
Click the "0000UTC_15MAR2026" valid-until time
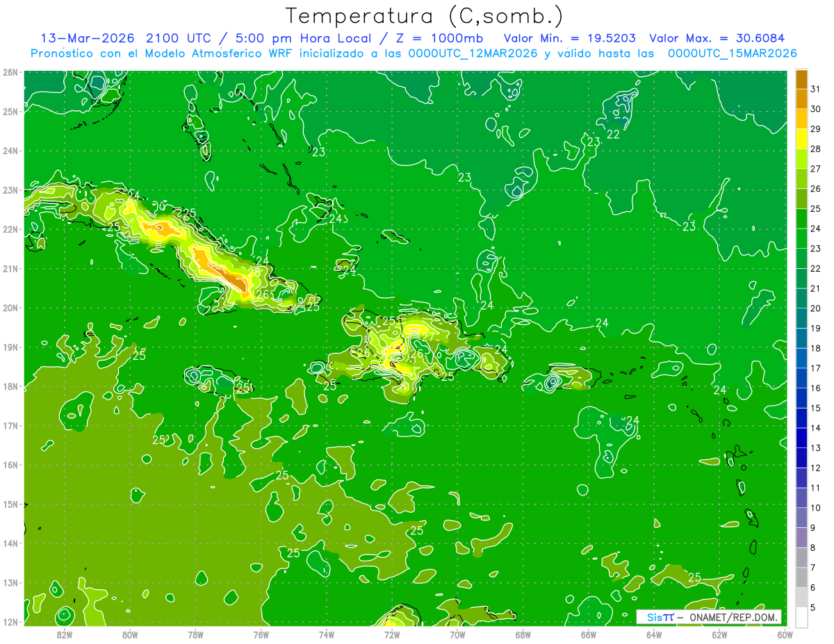point(732,53)
